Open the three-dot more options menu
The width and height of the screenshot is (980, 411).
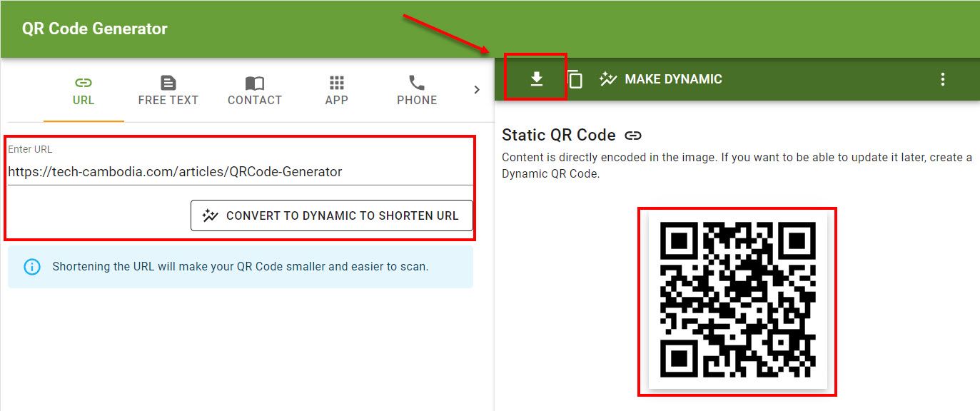pos(942,79)
